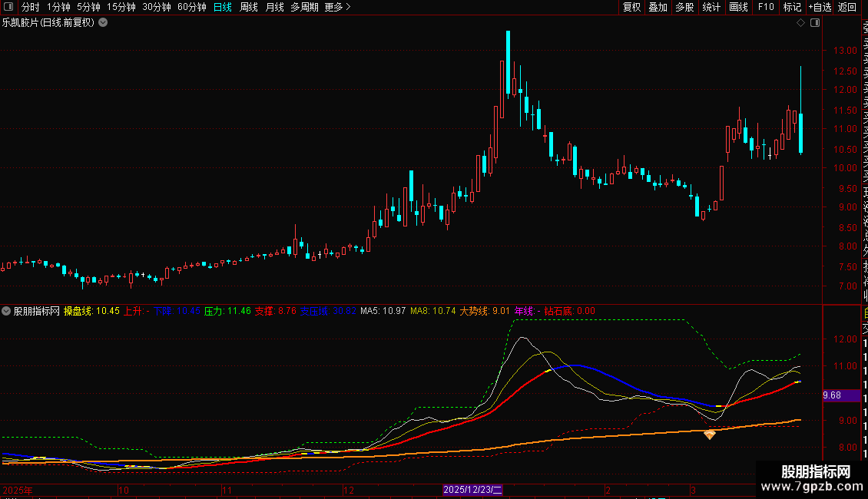Open the 统计 statistics tool
Screen dimensions: 868x499
click(711, 7)
